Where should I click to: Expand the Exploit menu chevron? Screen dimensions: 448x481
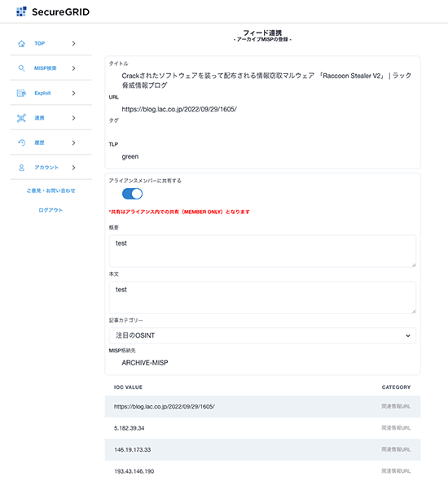coord(73,93)
